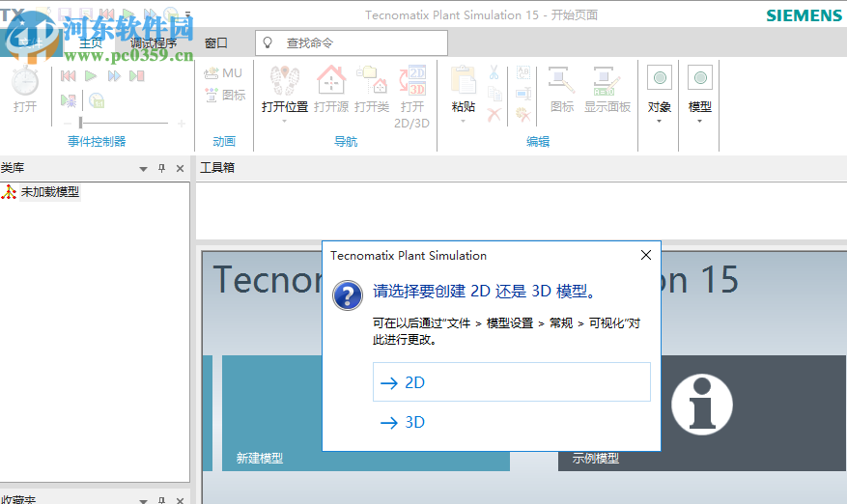Switch to the Debugger (调试程序) tab
The width and height of the screenshot is (847, 504).
[x=154, y=43]
